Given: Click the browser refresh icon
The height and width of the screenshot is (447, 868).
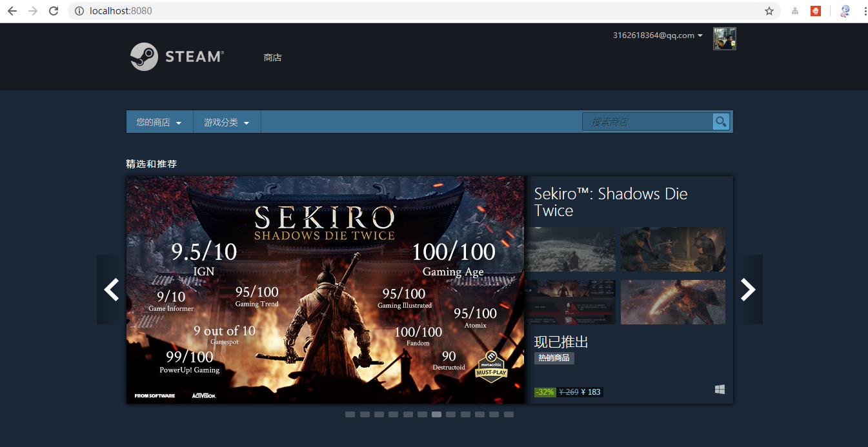Looking at the screenshot, I should (x=54, y=10).
